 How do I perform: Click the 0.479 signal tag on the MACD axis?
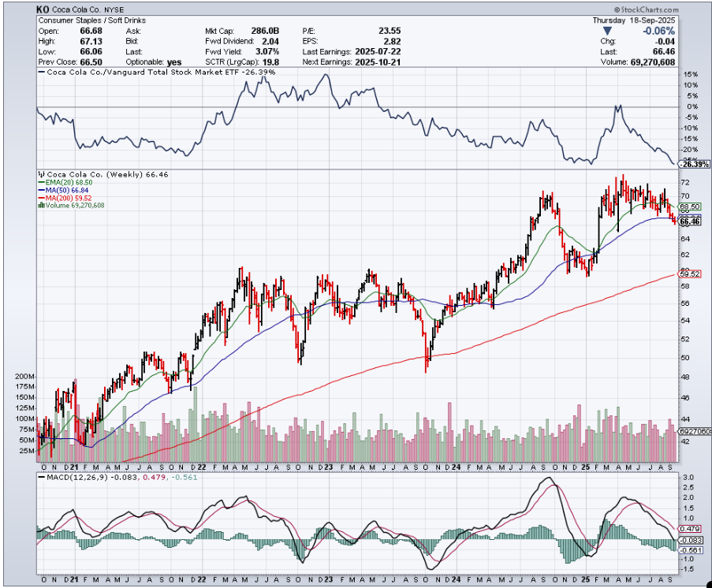coord(690,529)
